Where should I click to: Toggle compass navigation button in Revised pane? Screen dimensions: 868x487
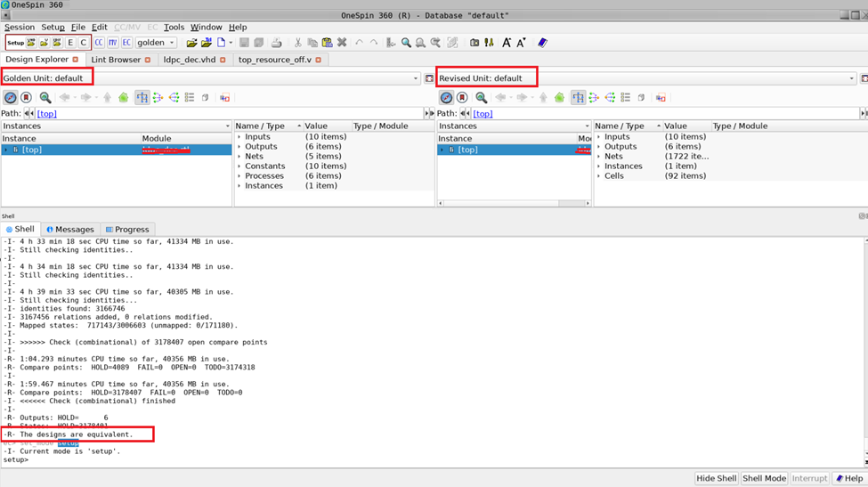click(446, 98)
